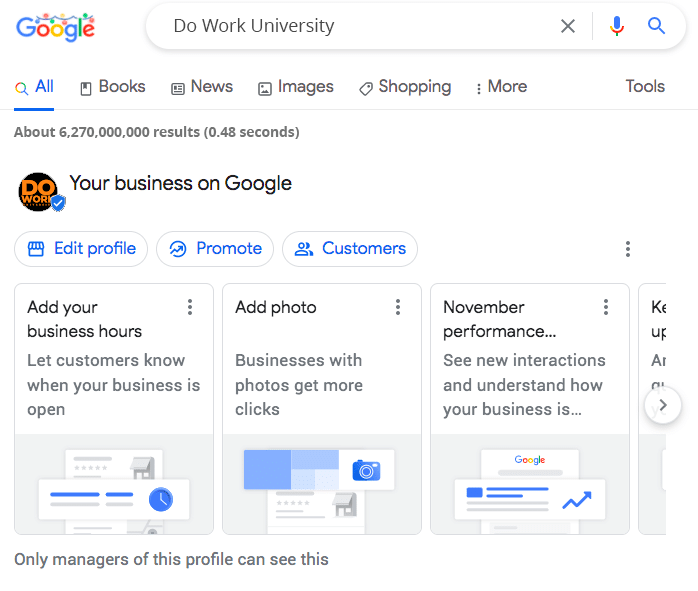This screenshot has height=591, width=698.
Task: Start voice search with microphone icon
Action: coord(616,26)
